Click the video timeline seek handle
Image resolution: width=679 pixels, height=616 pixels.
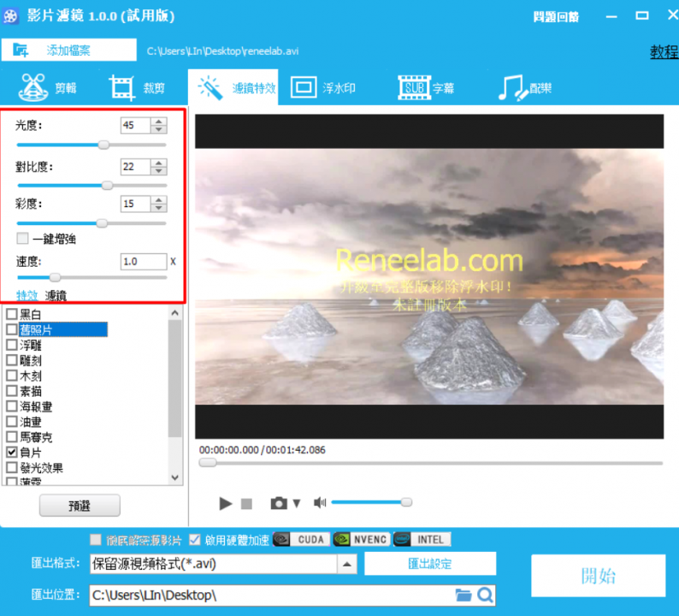coord(208,463)
